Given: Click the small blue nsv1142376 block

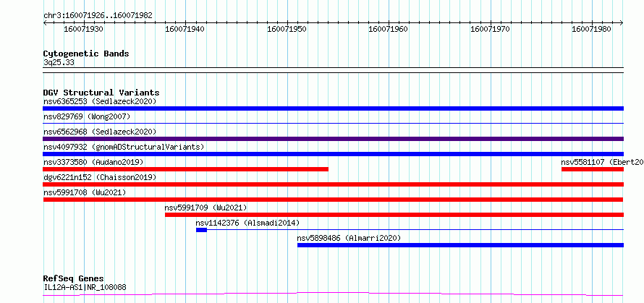Looking at the screenshot, I should pos(201,230).
